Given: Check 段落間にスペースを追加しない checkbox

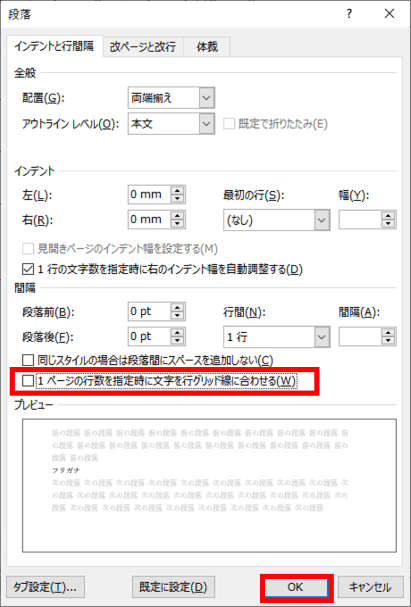Looking at the screenshot, I should 28,360.
